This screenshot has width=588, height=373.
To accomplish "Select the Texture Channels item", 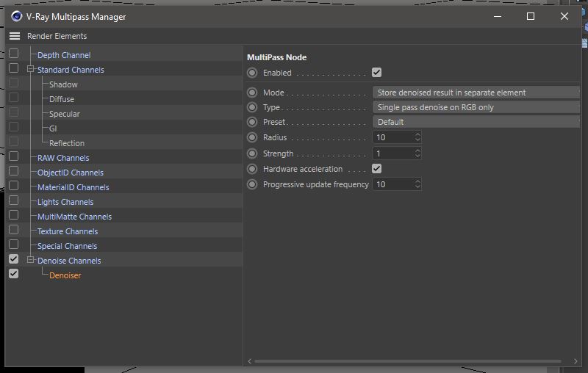I will (x=68, y=231).
